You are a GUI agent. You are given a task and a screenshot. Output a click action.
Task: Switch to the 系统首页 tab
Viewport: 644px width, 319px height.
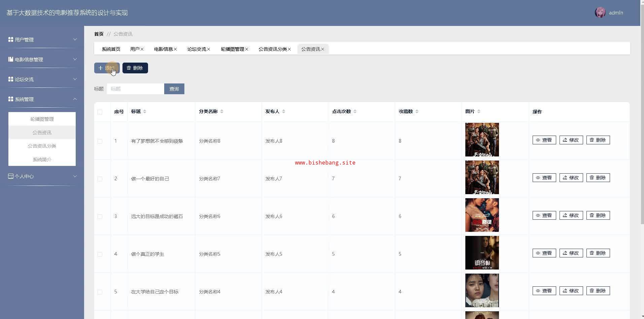point(111,49)
